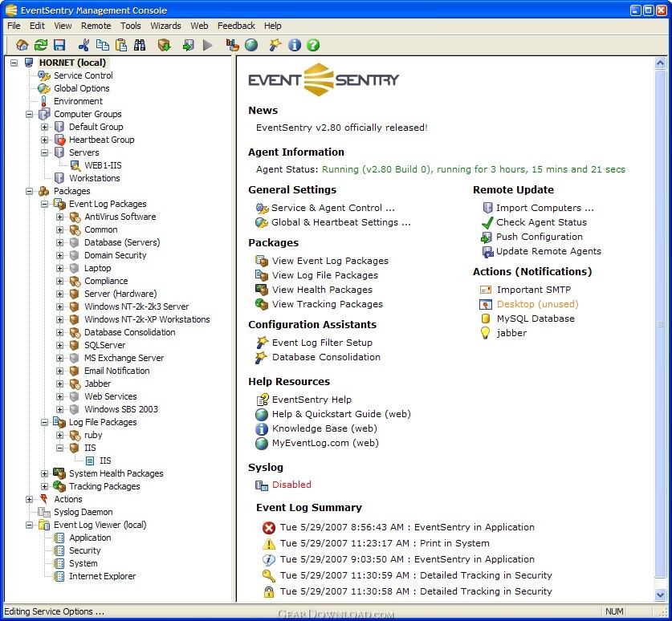Select Security log under Event Log Viewer

click(x=85, y=550)
